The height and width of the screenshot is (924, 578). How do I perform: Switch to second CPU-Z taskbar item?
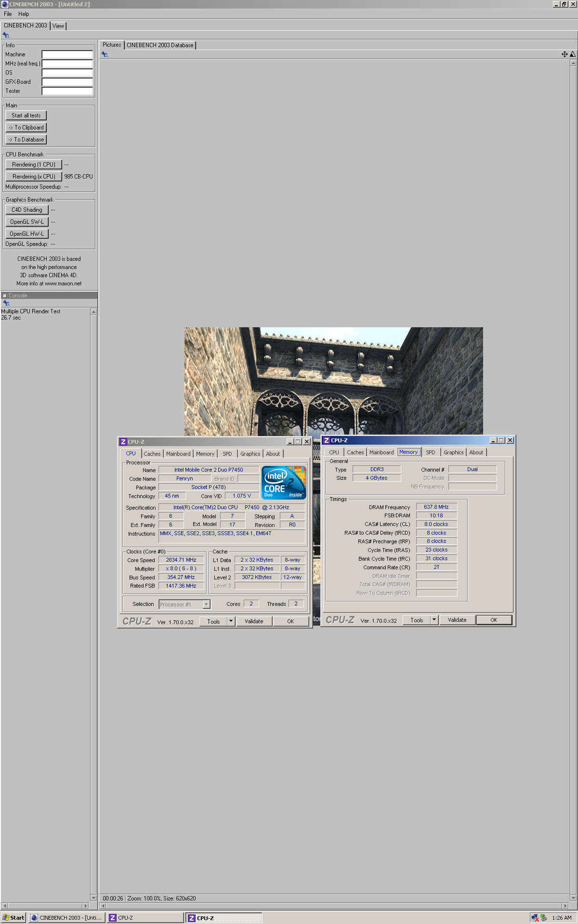pos(224,918)
